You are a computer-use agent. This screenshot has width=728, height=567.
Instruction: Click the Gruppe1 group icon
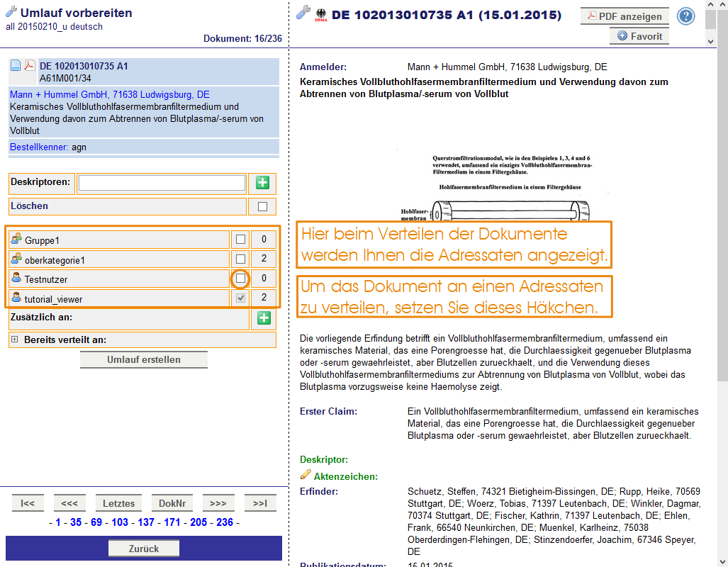point(16,239)
